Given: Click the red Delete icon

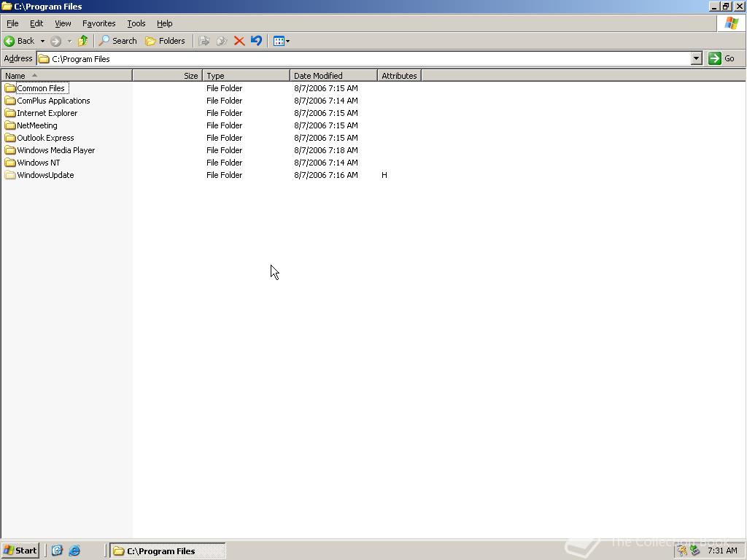Looking at the screenshot, I should [x=239, y=41].
